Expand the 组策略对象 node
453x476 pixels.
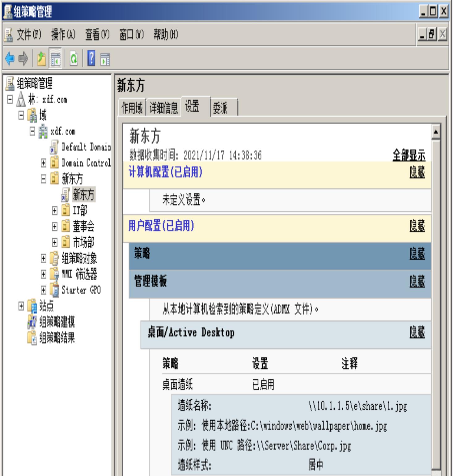pyautogui.click(x=44, y=258)
